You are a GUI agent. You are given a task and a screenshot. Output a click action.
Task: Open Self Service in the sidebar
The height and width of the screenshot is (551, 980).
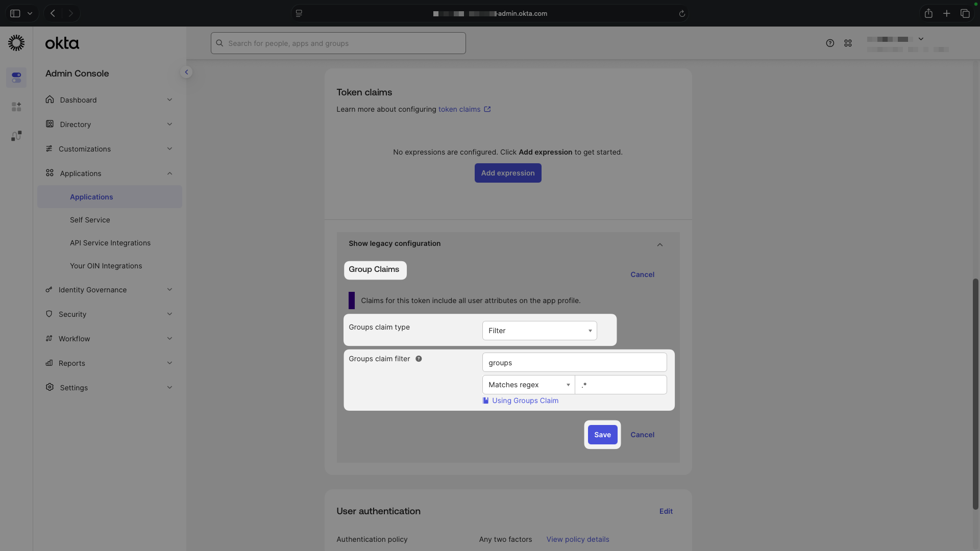(x=89, y=220)
